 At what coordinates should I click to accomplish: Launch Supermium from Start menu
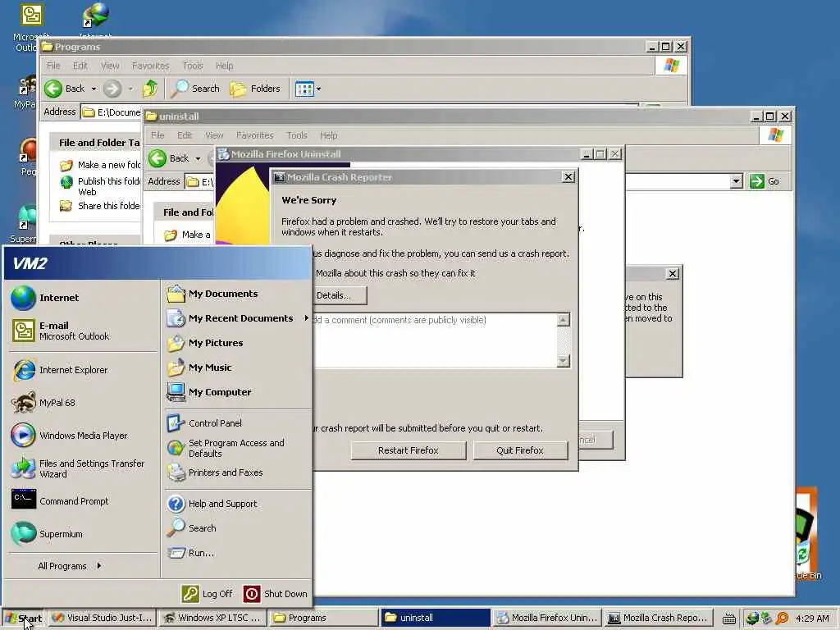[x=83, y=533]
